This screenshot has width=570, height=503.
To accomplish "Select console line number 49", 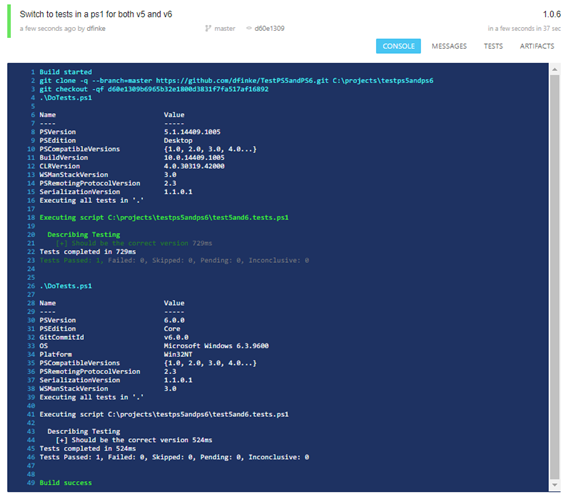I will click(31, 483).
